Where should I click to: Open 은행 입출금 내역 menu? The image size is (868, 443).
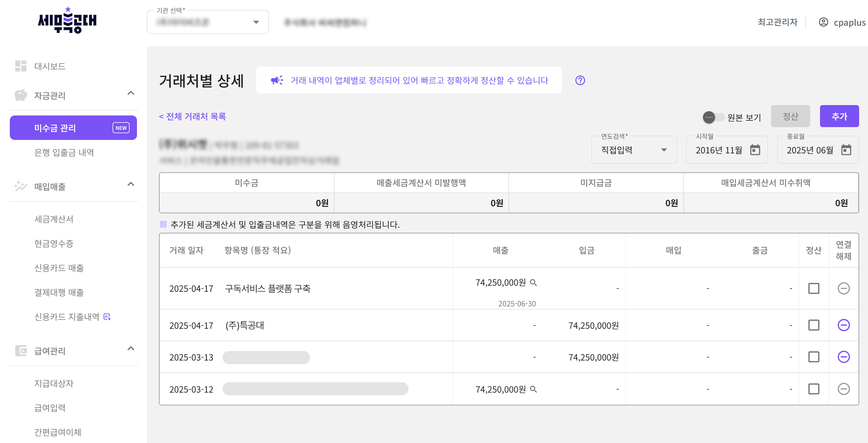(64, 152)
